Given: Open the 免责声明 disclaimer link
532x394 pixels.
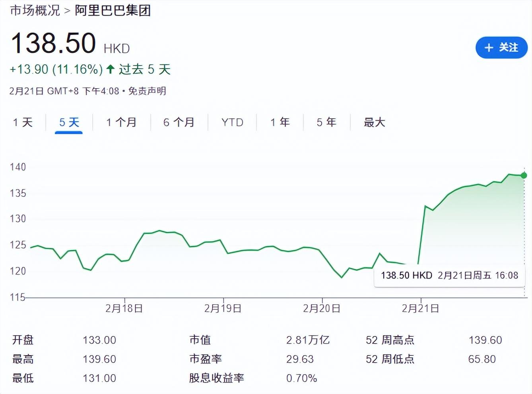Looking at the screenshot, I should click(x=147, y=91).
